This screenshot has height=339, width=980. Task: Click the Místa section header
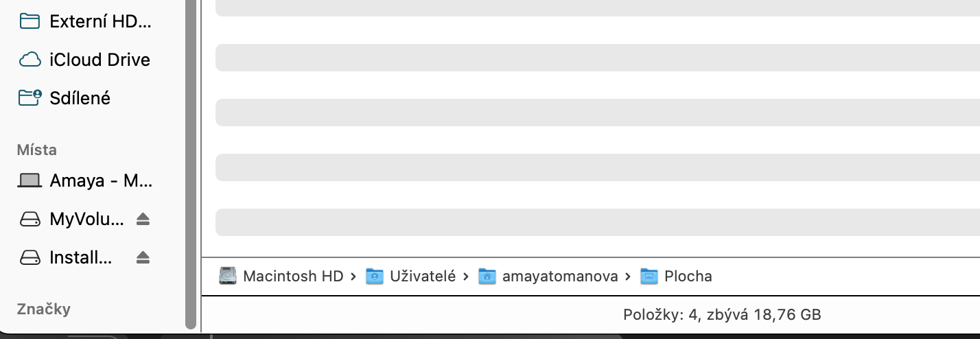tap(37, 150)
